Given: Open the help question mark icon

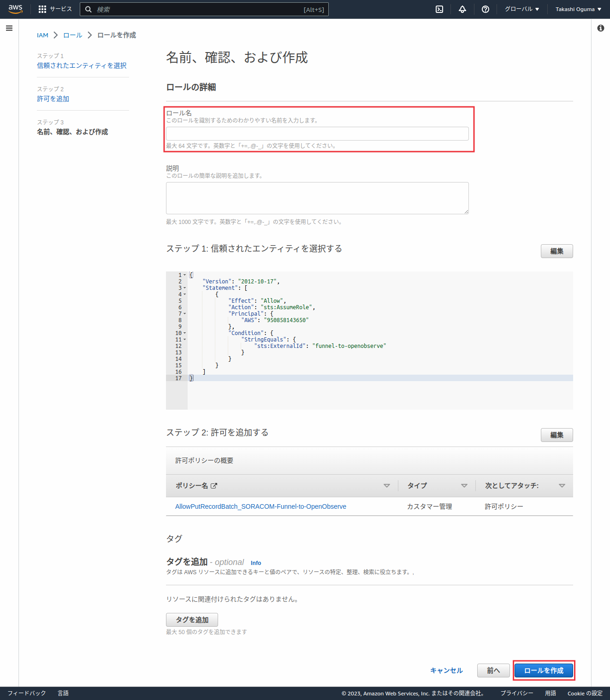Looking at the screenshot, I should point(486,9).
